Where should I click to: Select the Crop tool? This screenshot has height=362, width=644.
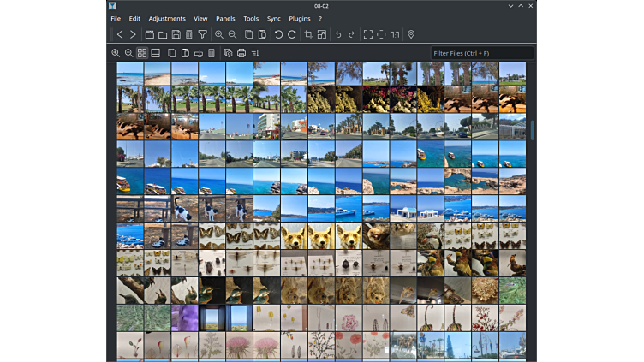coord(308,34)
